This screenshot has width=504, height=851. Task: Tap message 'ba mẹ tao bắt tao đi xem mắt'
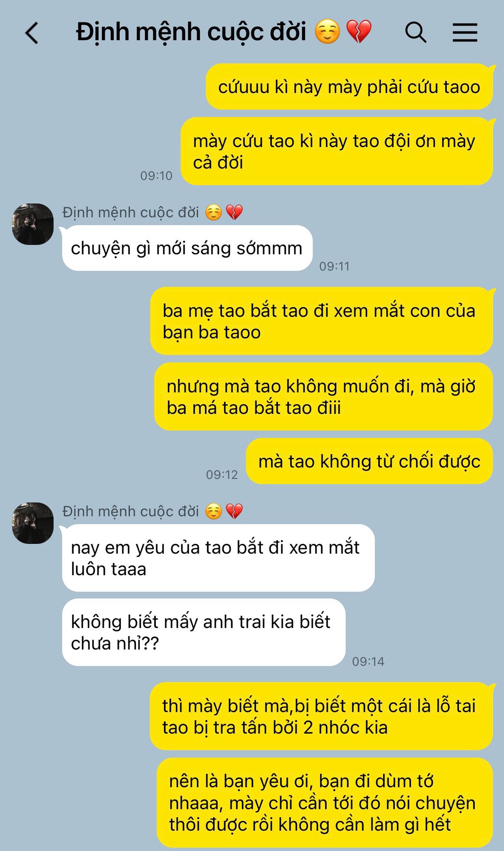click(322, 321)
